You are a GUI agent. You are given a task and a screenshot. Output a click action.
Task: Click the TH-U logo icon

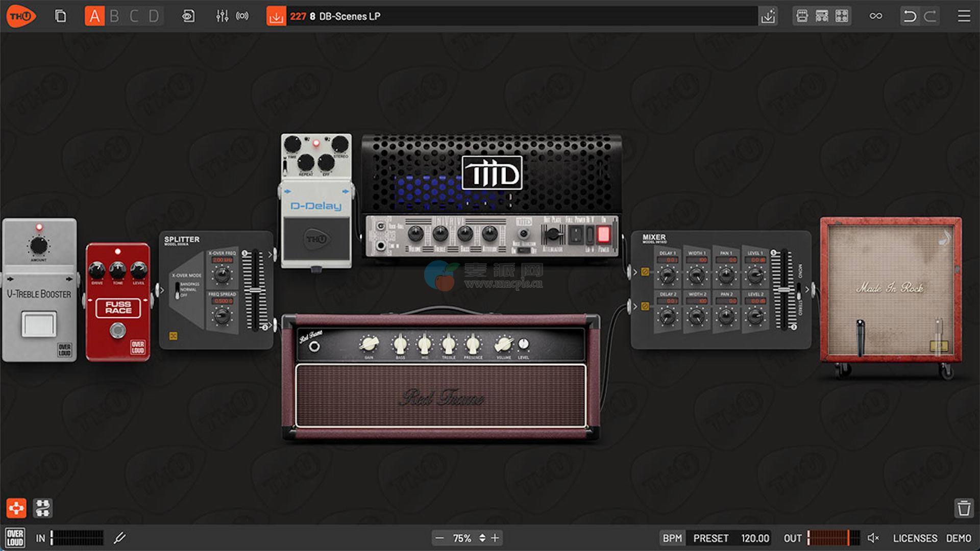coord(21,16)
